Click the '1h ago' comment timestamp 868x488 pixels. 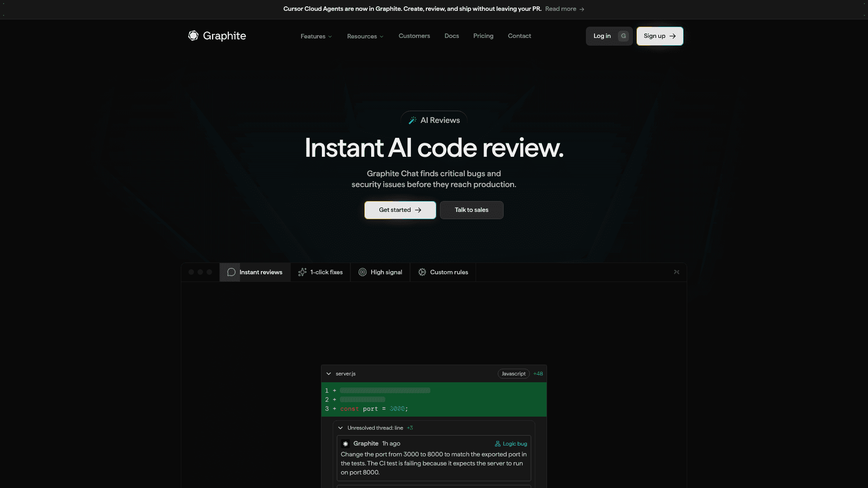[391, 444]
